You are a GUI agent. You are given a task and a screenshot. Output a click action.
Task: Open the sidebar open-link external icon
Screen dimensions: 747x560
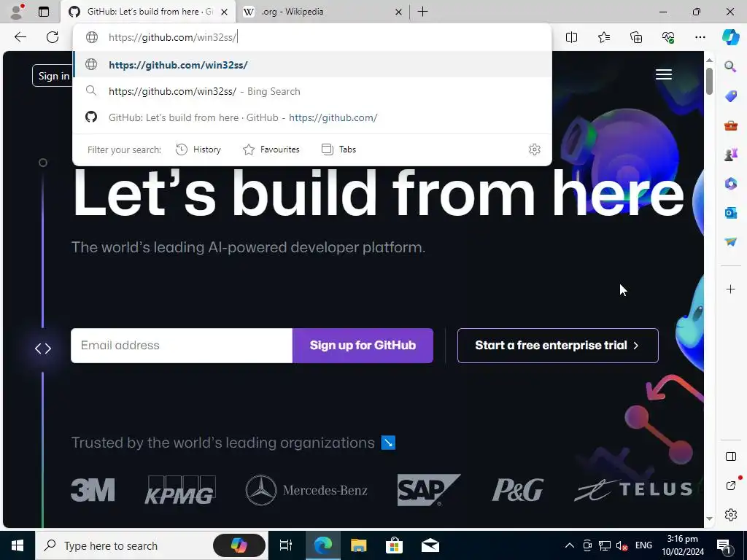pos(730,485)
